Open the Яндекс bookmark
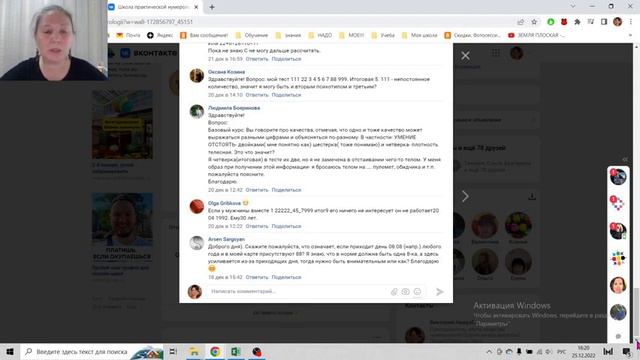Image resolution: width=640 pixels, height=360 pixels. pos(160,36)
